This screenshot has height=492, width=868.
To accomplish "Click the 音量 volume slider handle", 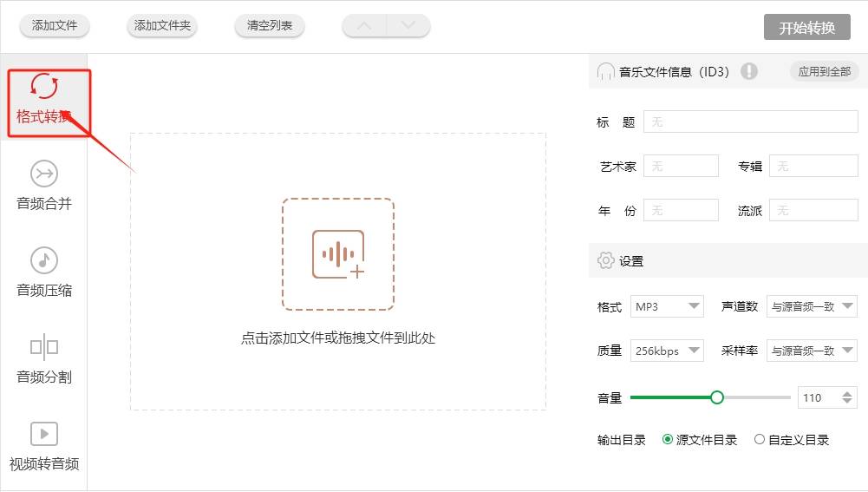I will point(716,397).
